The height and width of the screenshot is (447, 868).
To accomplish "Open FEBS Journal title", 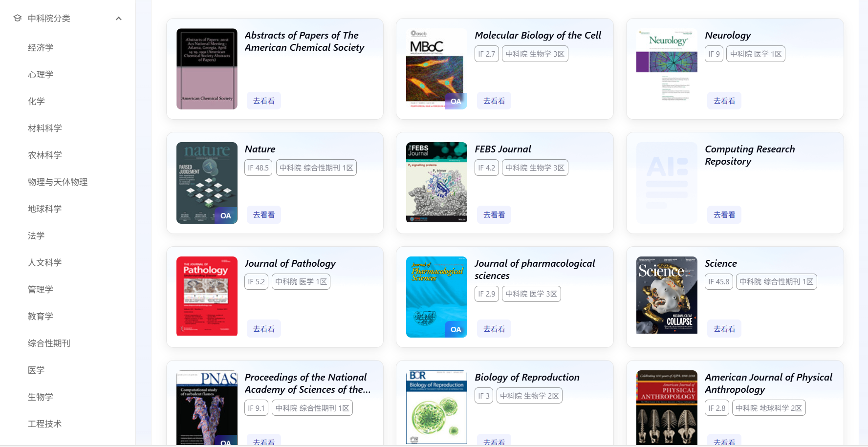I will [503, 149].
